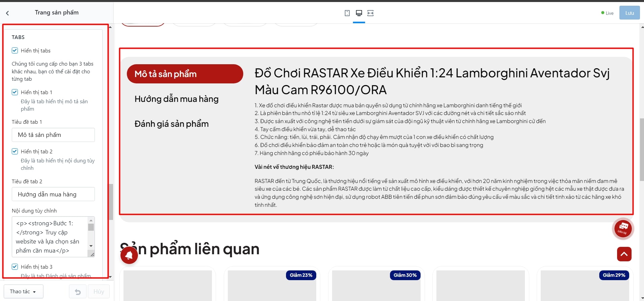Viewport: 644px width, 301px height.
Task: Click the product title heading text
Action: 432,81
